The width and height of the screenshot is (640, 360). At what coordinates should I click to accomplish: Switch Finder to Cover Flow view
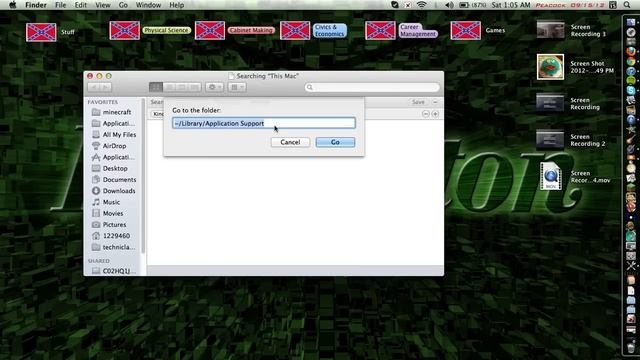(x=195, y=87)
